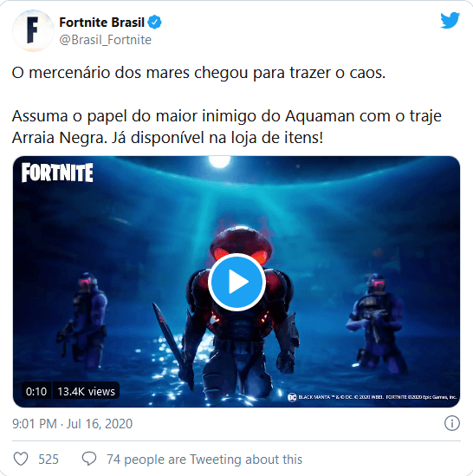Open the @Brasil_Fortnite handle link
Screen dimensions: 473x476
pos(106,40)
